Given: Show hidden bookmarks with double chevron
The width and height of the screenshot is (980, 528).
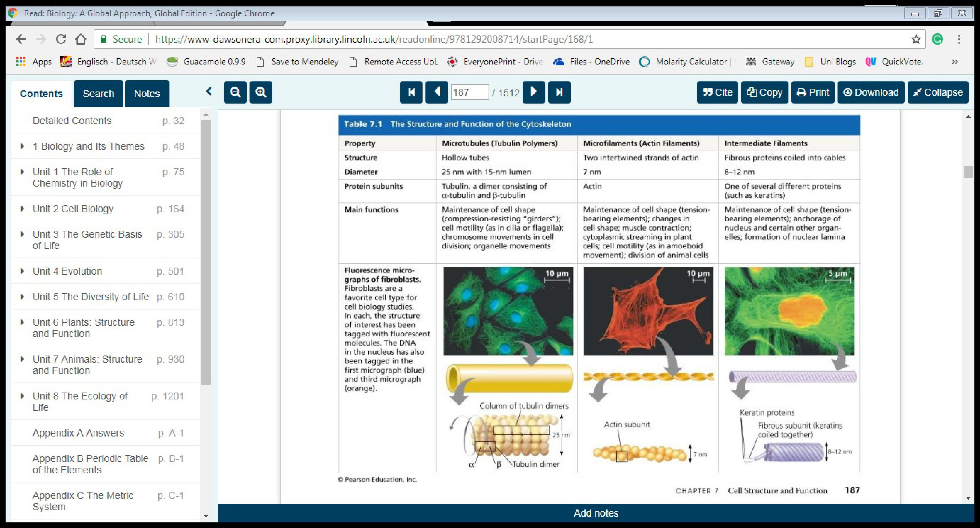Looking at the screenshot, I should pos(955,62).
